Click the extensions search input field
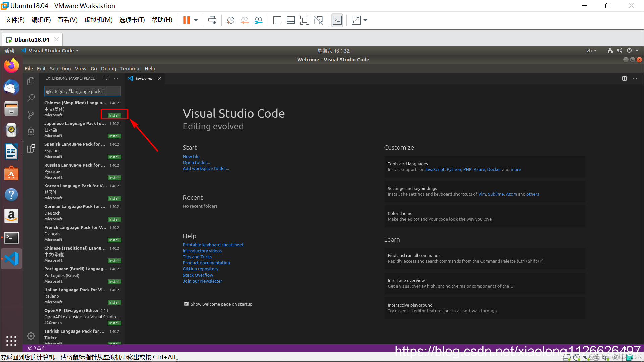 point(82,91)
